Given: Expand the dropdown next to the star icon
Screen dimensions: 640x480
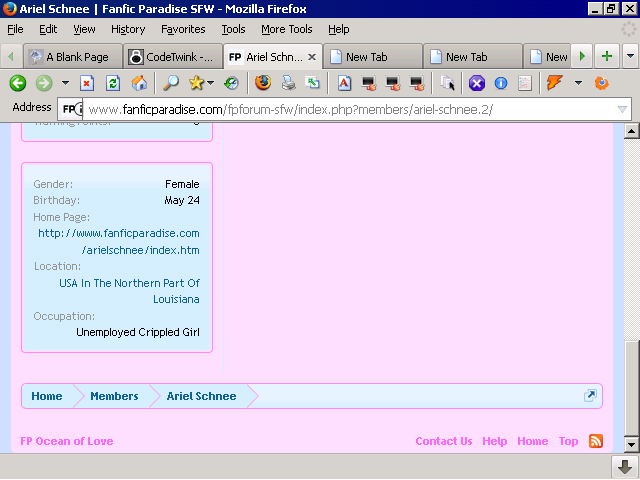Looking at the screenshot, I should pyautogui.click(x=211, y=83).
